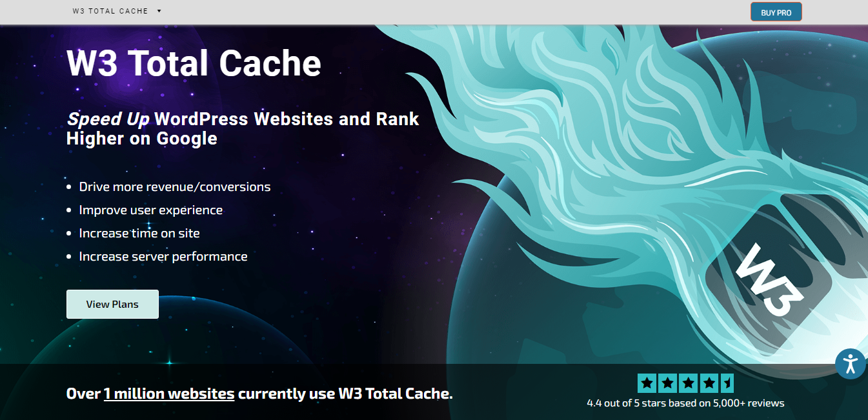Image resolution: width=868 pixels, height=420 pixels.
Task: Click the 'W3 Total Cache' main heading
Action: point(194,63)
